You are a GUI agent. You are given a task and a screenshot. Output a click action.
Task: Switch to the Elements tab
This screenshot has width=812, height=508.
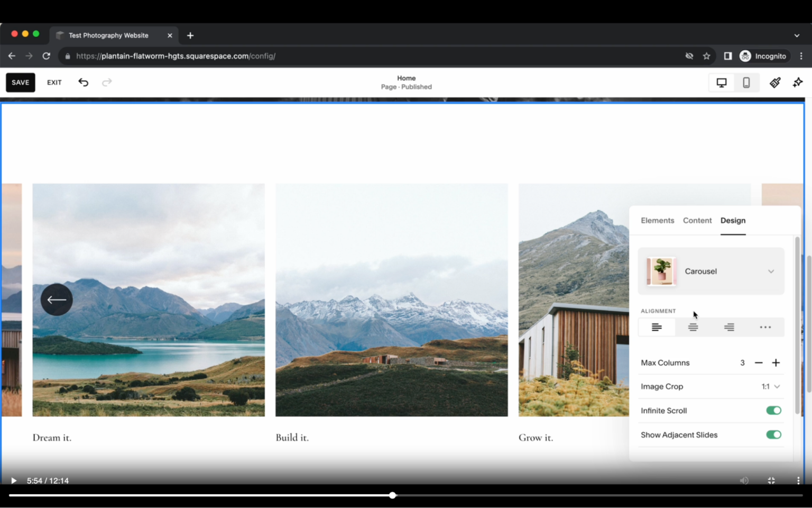point(657,221)
